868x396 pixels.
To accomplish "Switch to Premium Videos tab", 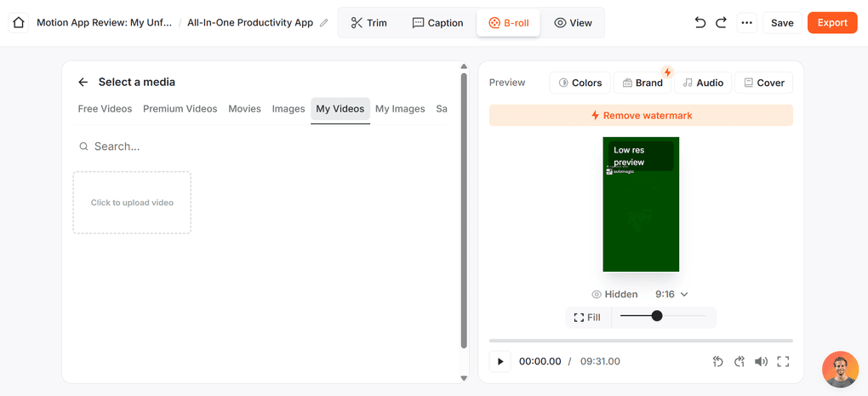I will pos(180,108).
